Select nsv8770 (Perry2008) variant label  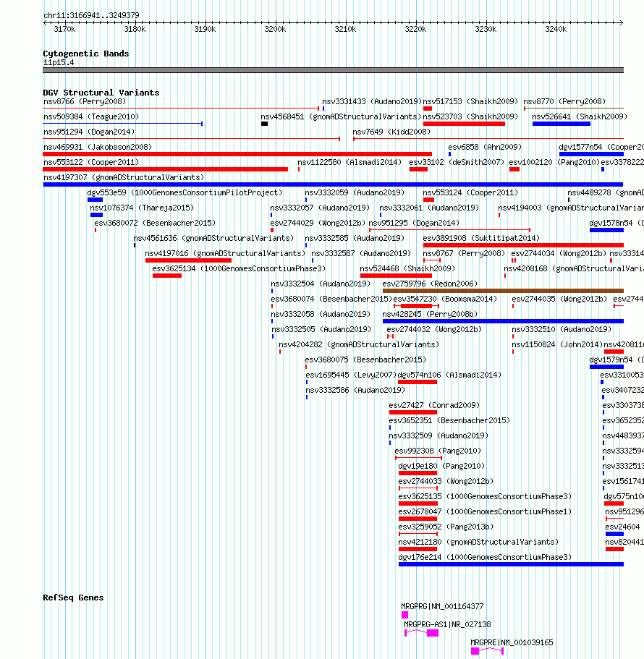pyautogui.click(x=564, y=102)
